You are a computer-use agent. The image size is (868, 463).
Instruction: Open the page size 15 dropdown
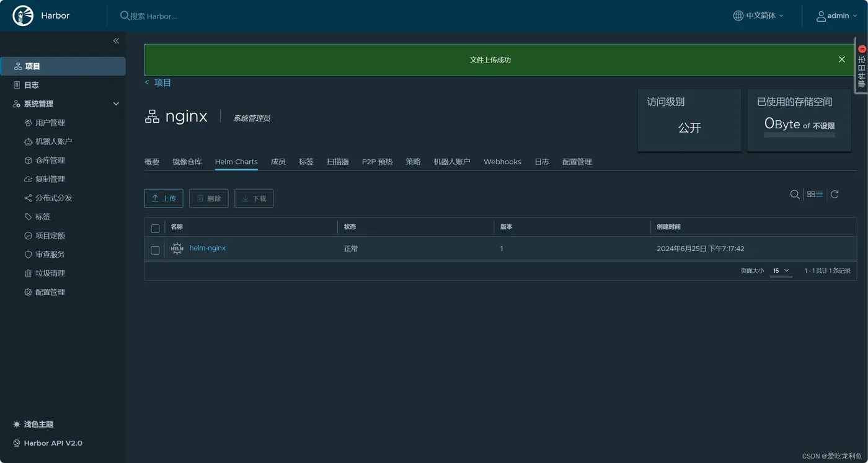point(781,271)
